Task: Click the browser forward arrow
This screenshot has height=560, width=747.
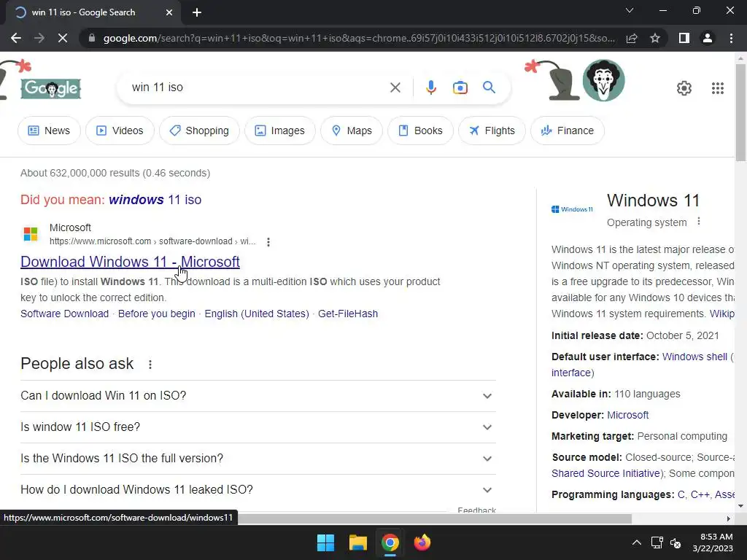Action: 39,38
